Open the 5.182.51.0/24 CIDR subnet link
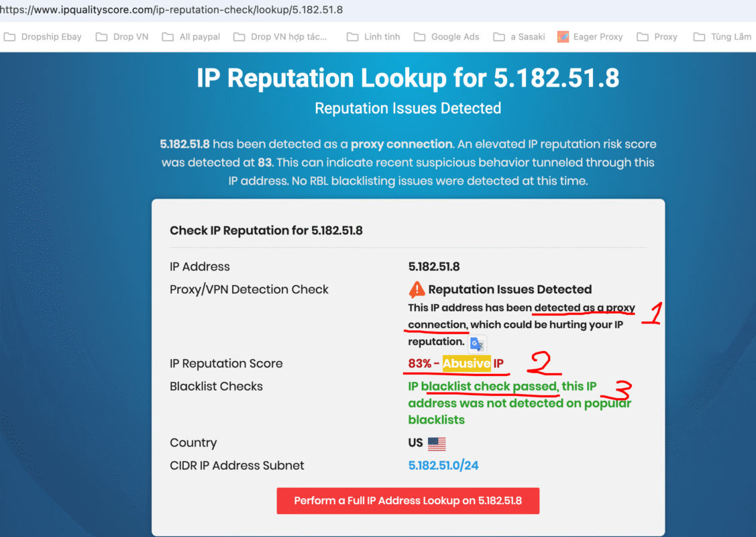Screen dimensions: 756x537 pos(443,466)
